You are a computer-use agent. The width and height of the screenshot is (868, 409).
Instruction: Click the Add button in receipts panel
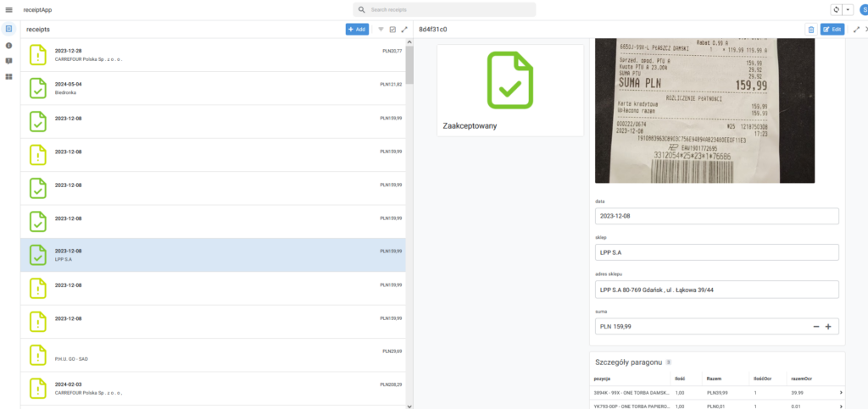coord(357,29)
